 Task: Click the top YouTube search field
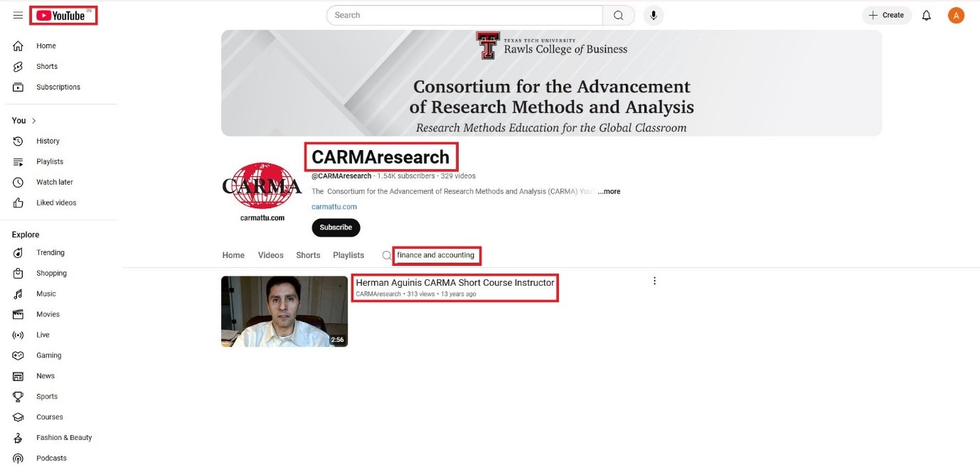click(464, 15)
